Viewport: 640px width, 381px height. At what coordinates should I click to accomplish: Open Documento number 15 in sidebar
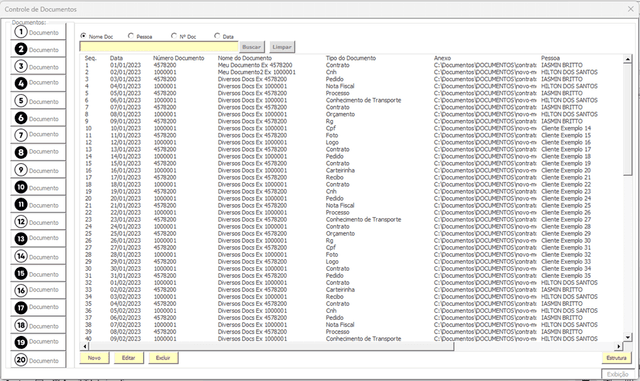(x=38, y=273)
